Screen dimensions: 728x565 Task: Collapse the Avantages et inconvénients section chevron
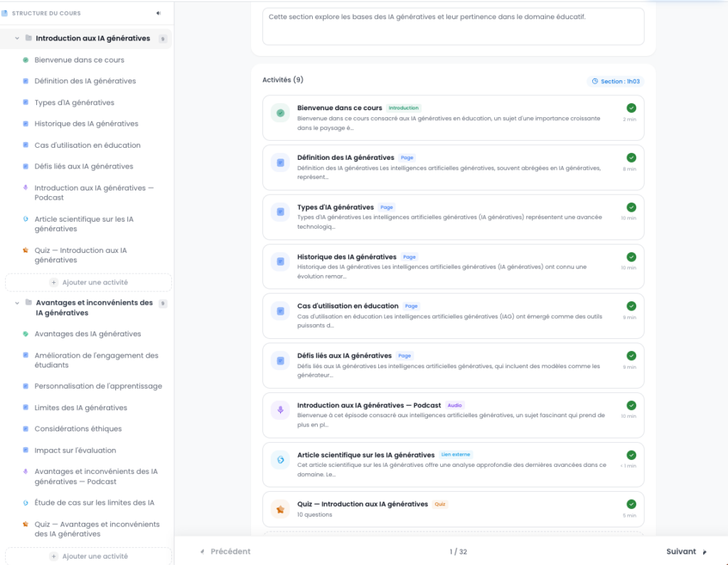point(17,303)
